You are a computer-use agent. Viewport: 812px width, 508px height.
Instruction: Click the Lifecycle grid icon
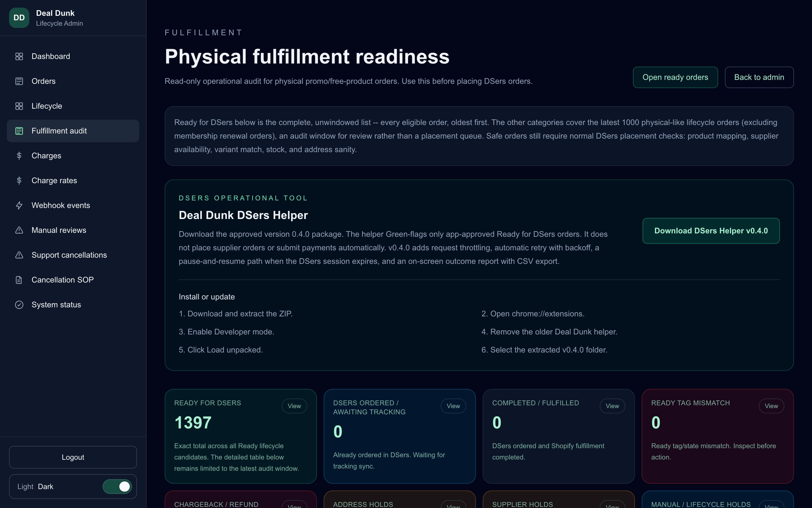pos(19,106)
